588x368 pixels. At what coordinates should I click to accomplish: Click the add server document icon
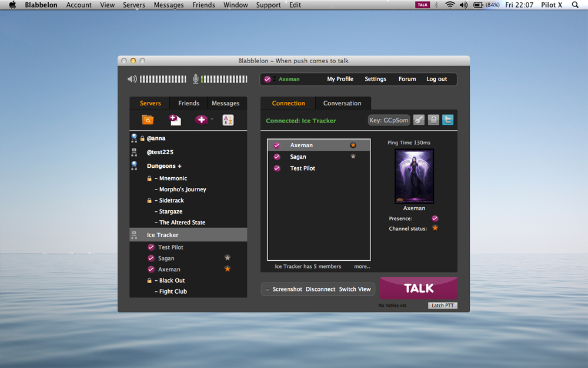pyautogui.click(x=175, y=120)
